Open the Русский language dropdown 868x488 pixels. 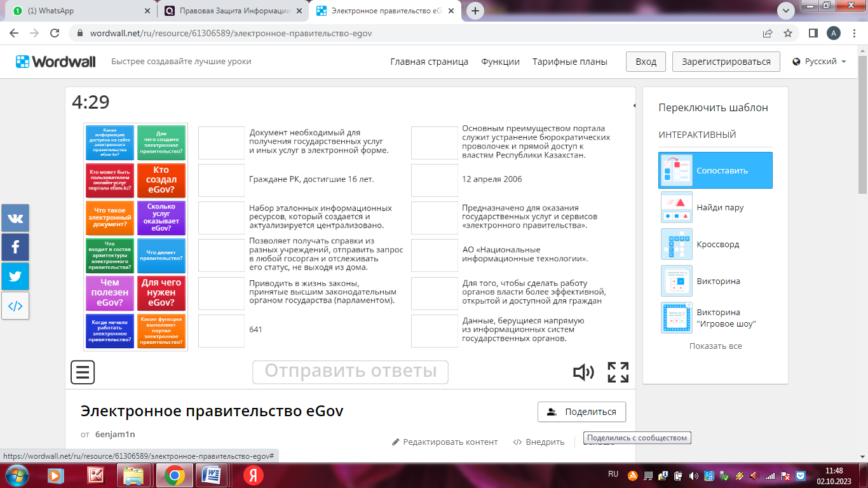pos(820,62)
